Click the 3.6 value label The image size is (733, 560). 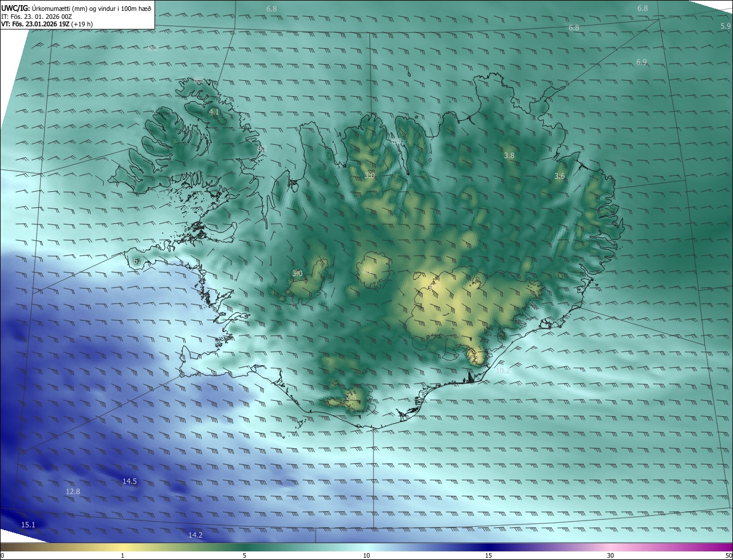[559, 176]
